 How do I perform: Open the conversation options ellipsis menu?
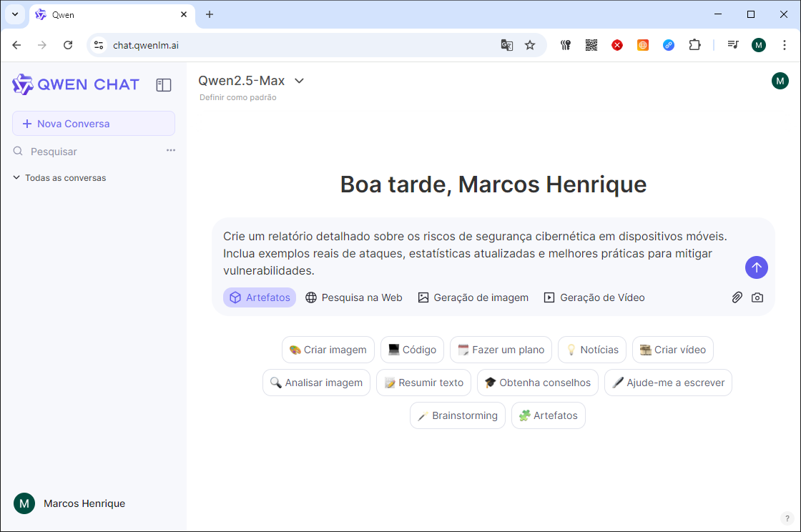tap(171, 151)
